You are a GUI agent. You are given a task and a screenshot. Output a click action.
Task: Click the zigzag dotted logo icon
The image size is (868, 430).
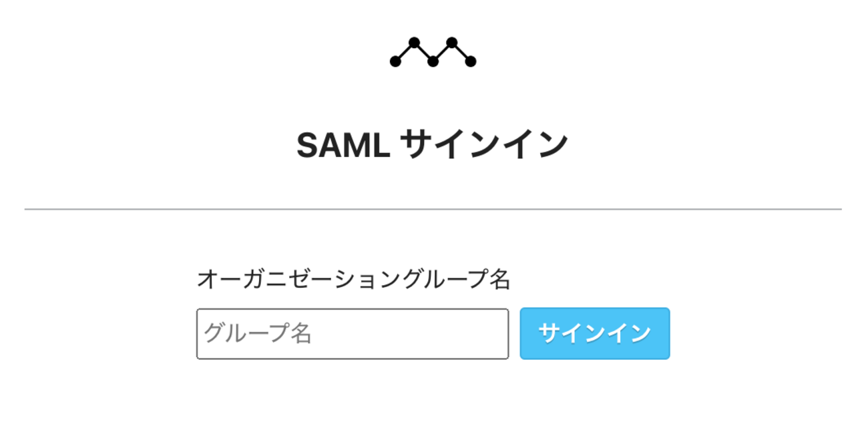[x=433, y=53]
